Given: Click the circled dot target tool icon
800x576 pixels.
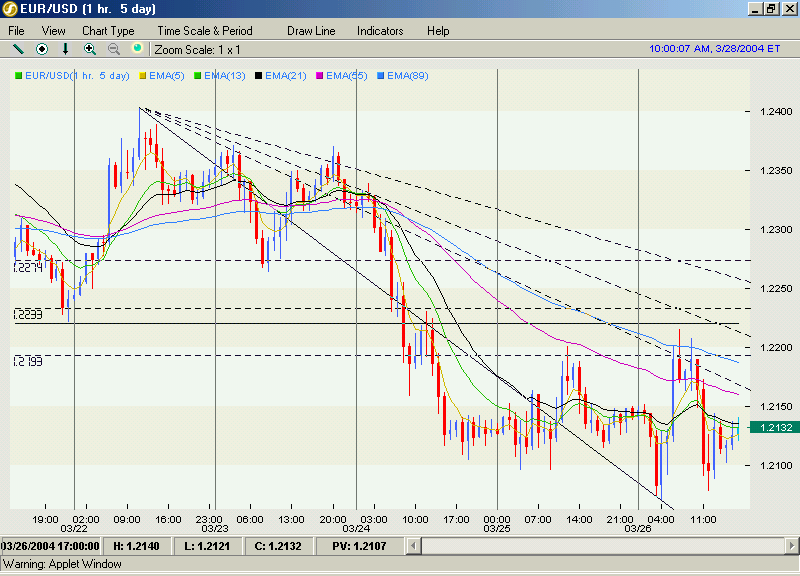Looking at the screenshot, I should tap(42, 49).
